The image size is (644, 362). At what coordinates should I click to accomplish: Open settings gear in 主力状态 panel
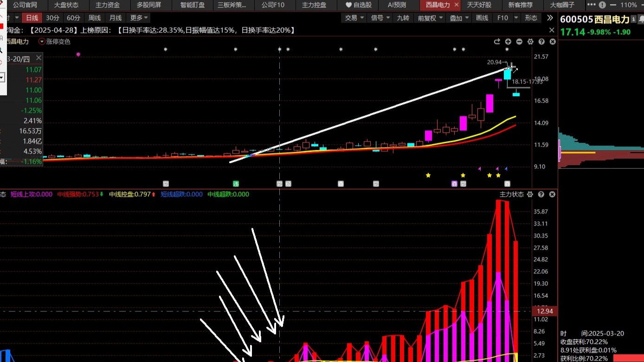[530, 194]
